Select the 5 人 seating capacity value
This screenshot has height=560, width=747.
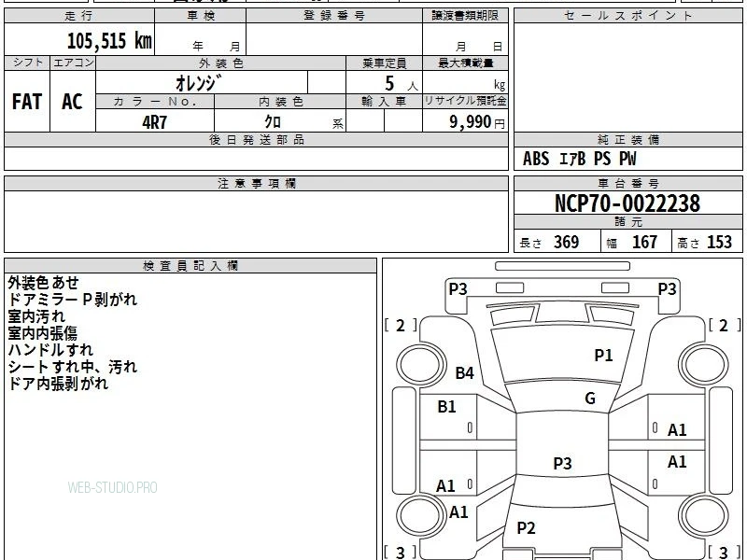click(402, 84)
